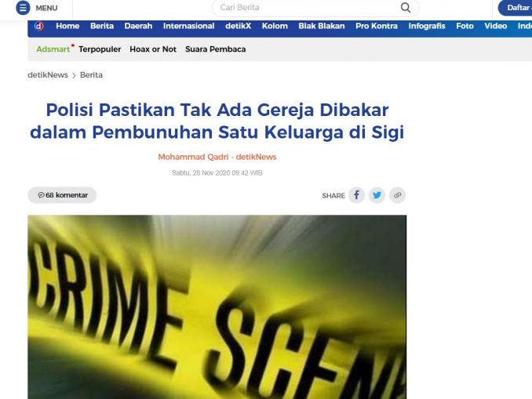Click Berita breadcrumb link
Screen dimensions: 532x399
click(x=91, y=75)
